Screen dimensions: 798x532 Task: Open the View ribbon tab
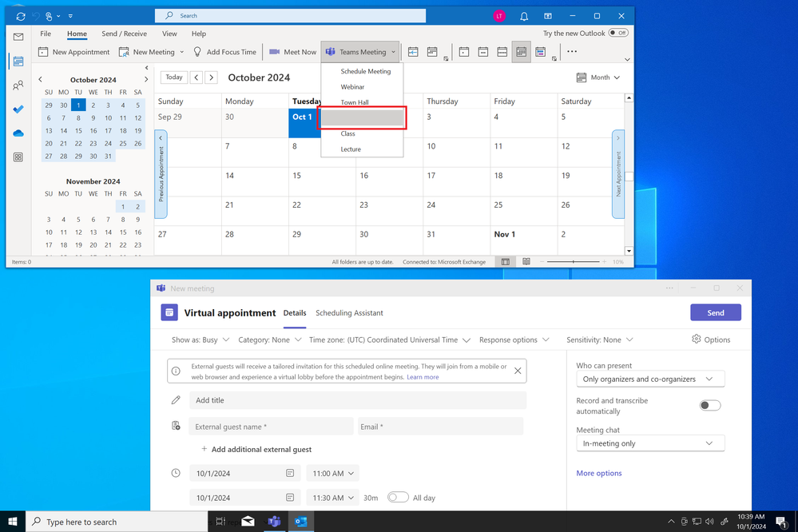tap(169, 34)
